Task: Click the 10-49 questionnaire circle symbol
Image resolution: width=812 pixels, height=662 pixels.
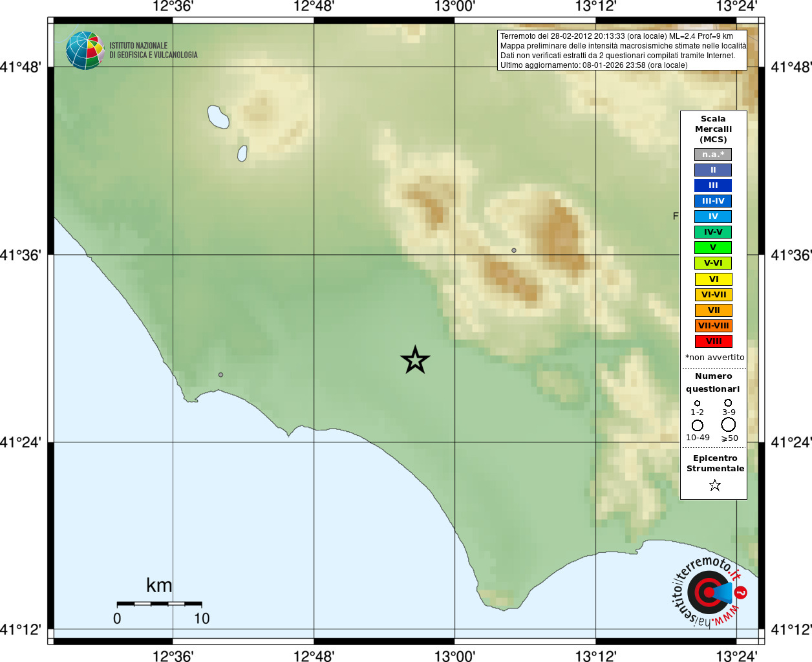Action: [x=698, y=425]
